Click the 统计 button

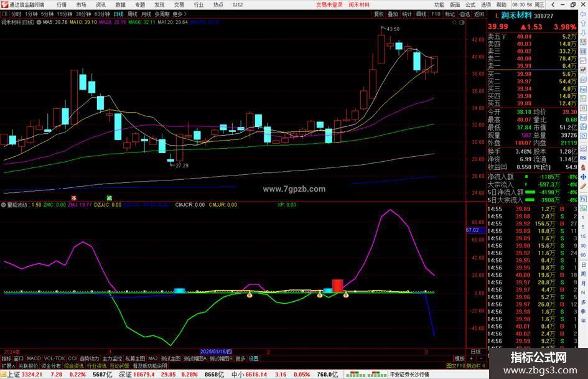[407, 14]
